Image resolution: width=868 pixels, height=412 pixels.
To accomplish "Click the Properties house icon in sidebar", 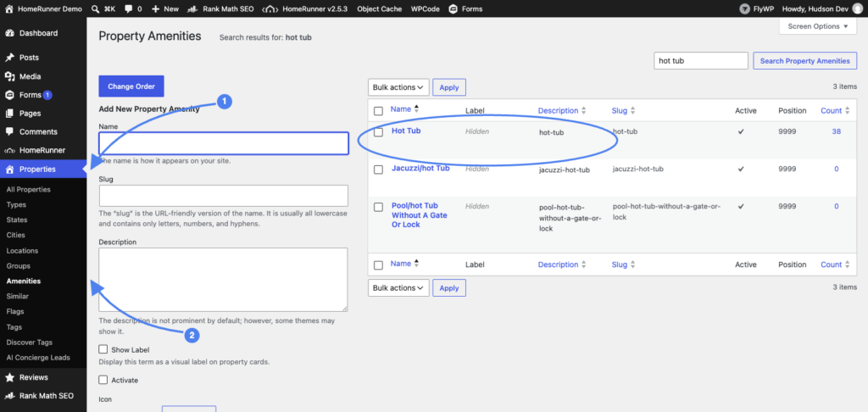I will pos(9,170).
